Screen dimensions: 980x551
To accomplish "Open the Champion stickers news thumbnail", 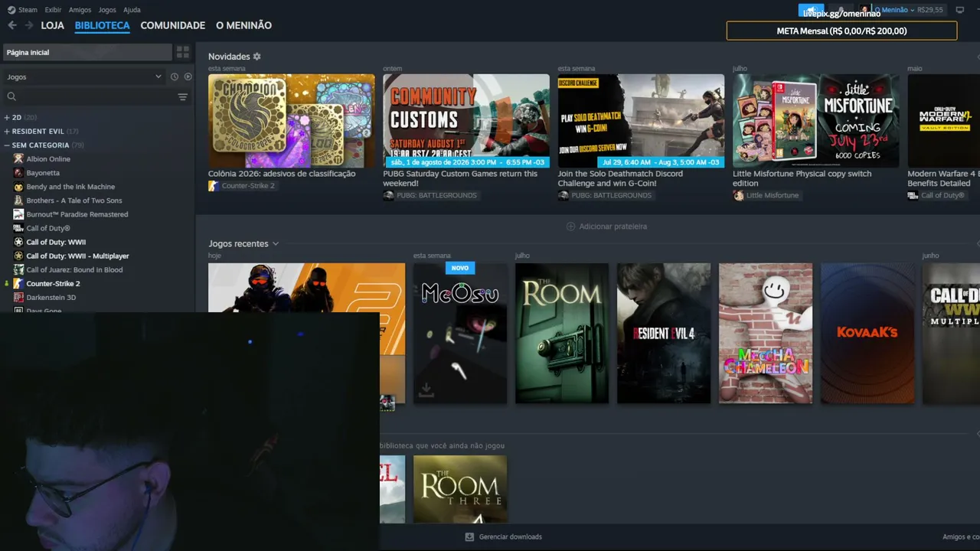I will tap(292, 121).
